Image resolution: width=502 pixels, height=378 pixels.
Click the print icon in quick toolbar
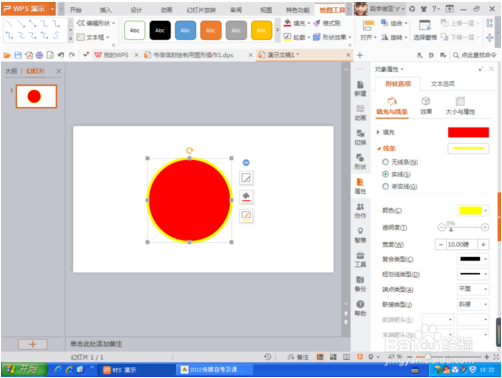click(39, 55)
